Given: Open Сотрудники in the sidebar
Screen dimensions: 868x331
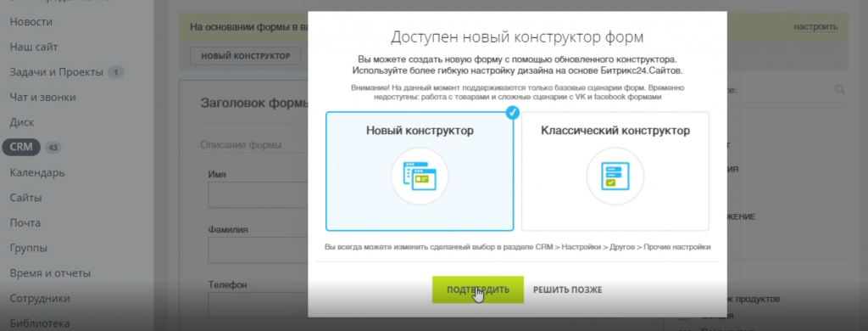Looking at the screenshot, I should pyautogui.click(x=40, y=298).
